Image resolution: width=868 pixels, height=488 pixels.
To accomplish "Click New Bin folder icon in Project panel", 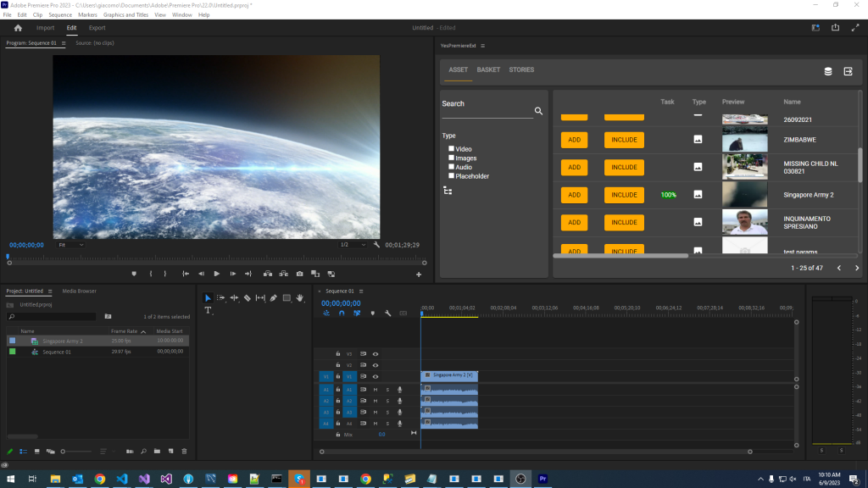I will (157, 452).
